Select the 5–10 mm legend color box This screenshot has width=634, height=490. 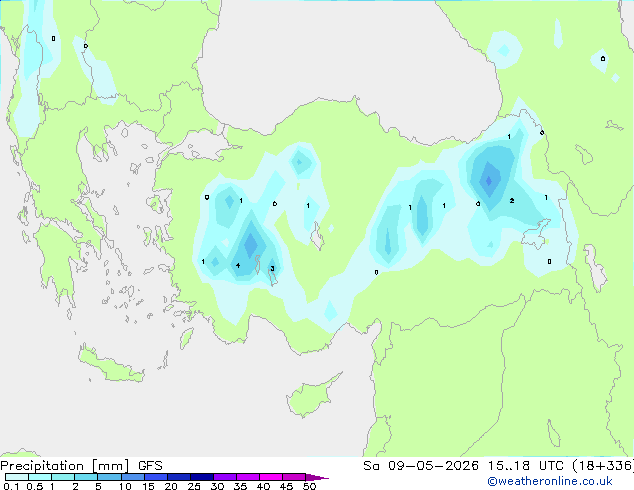pyautogui.click(x=109, y=477)
